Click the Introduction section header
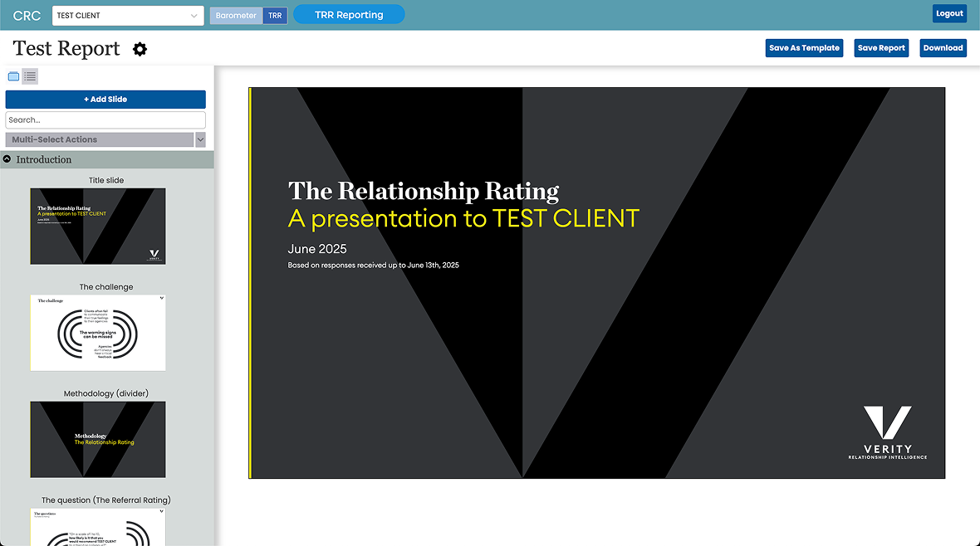The image size is (980, 546). [x=107, y=159]
